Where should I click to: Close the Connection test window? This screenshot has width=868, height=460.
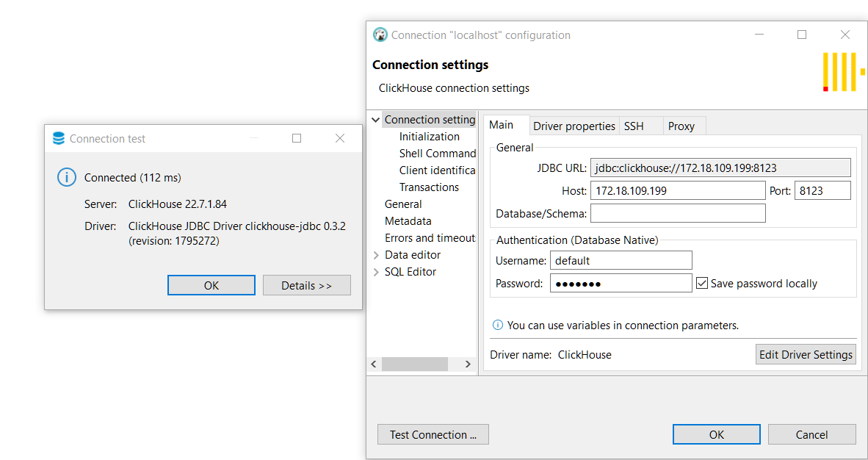point(340,138)
